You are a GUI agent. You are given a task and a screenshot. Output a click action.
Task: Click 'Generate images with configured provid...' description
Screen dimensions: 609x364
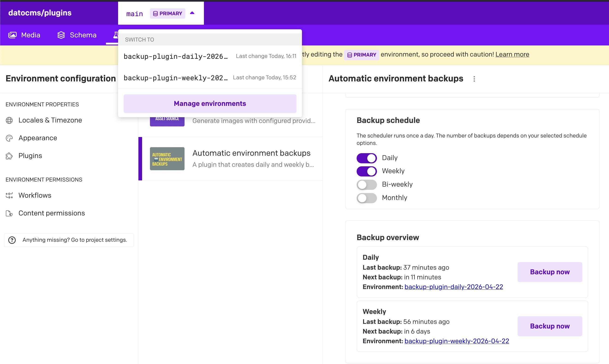tap(254, 121)
